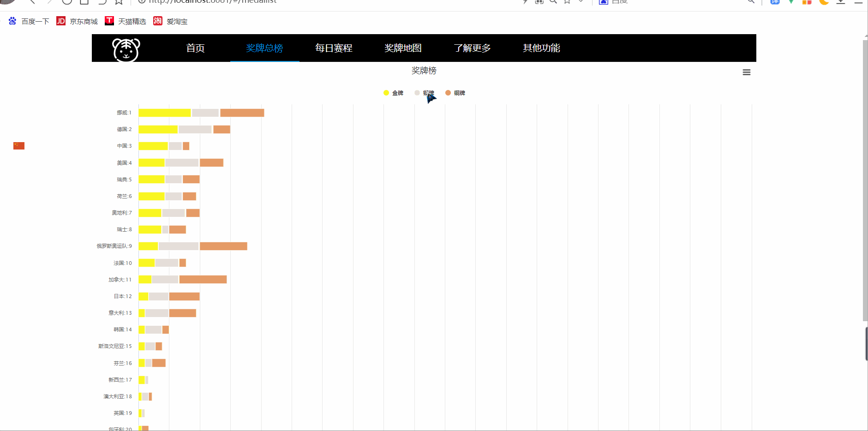Image resolution: width=868 pixels, height=431 pixels.
Task: Click the 英国:19 axis label
Action: tap(123, 413)
